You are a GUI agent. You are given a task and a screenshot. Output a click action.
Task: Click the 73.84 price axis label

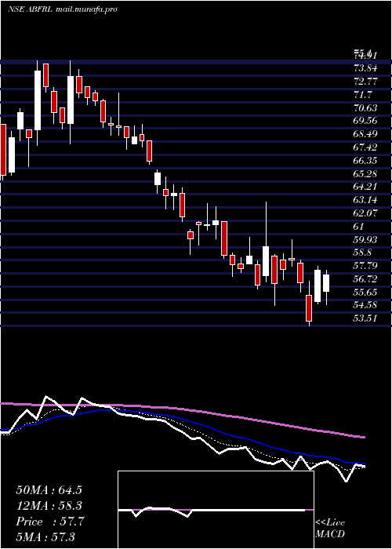click(x=366, y=68)
